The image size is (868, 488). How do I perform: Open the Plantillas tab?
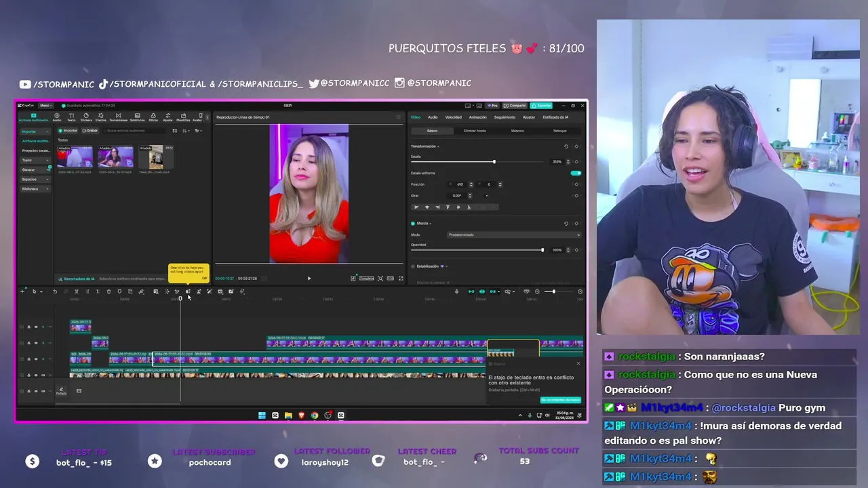(x=183, y=117)
